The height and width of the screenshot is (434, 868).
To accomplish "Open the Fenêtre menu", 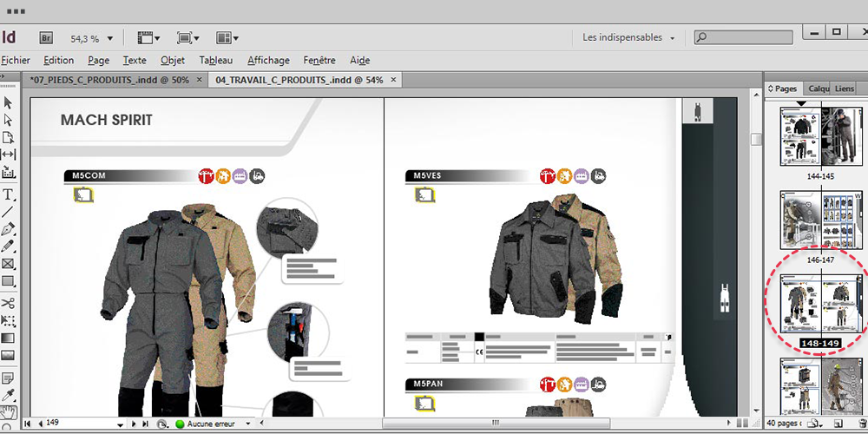I will pos(319,61).
